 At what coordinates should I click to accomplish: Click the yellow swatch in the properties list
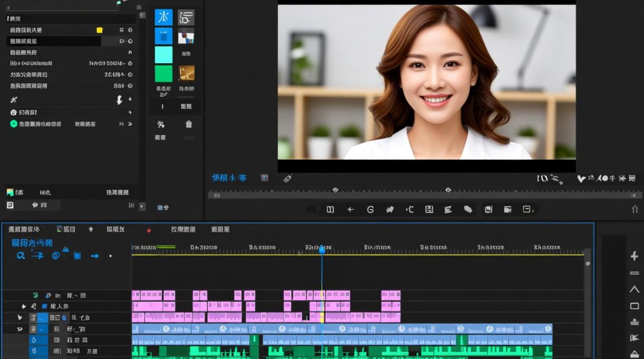[100, 30]
